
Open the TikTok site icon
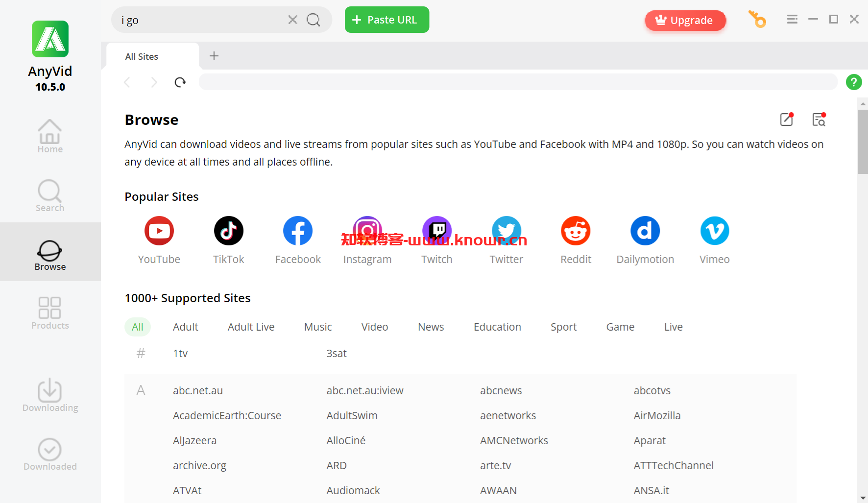229,231
